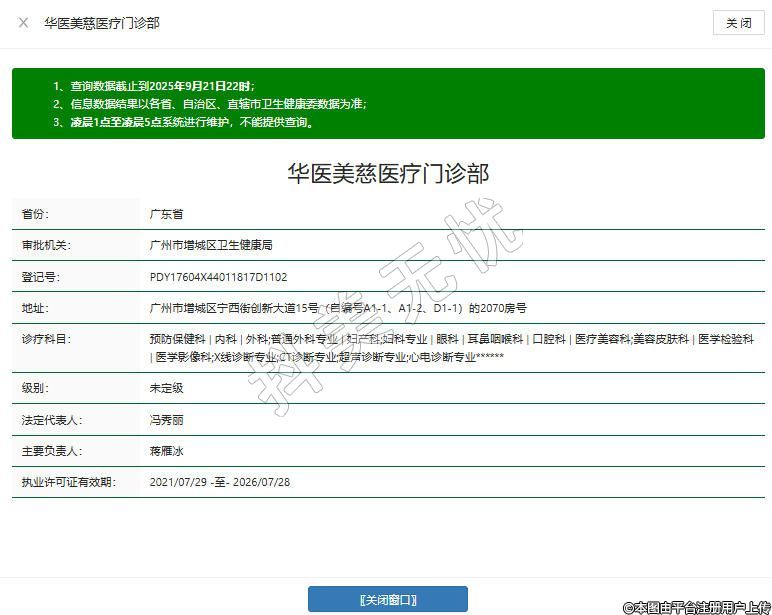
Task: Click the third notice about 凌晨 system maintenance
Action: pos(185,123)
